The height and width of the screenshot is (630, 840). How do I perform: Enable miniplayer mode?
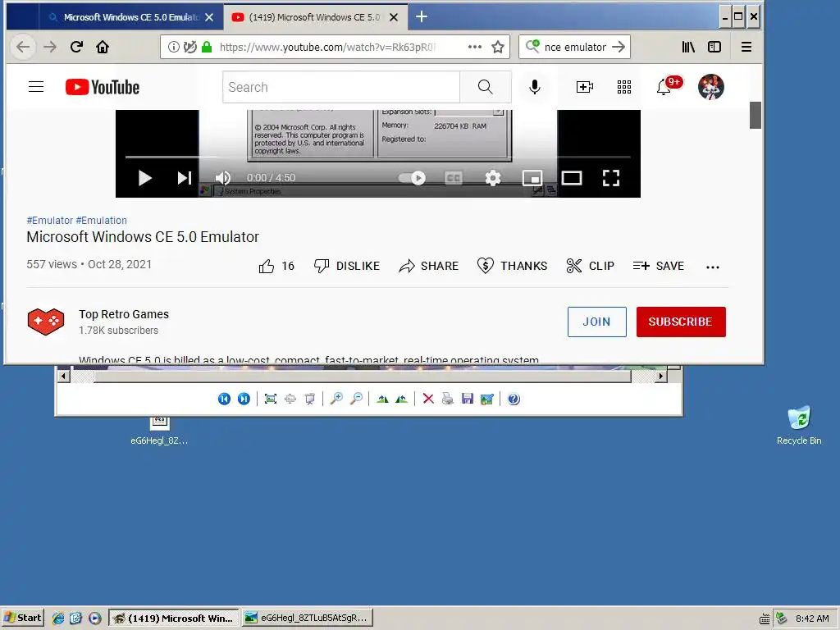pos(532,178)
